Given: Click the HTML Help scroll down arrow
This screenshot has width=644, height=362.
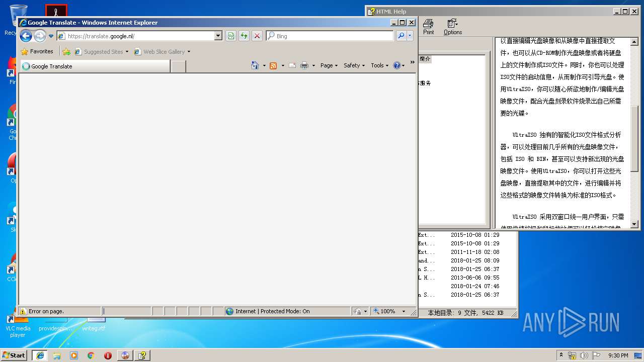Looking at the screenshot, I should coord(634,224).
